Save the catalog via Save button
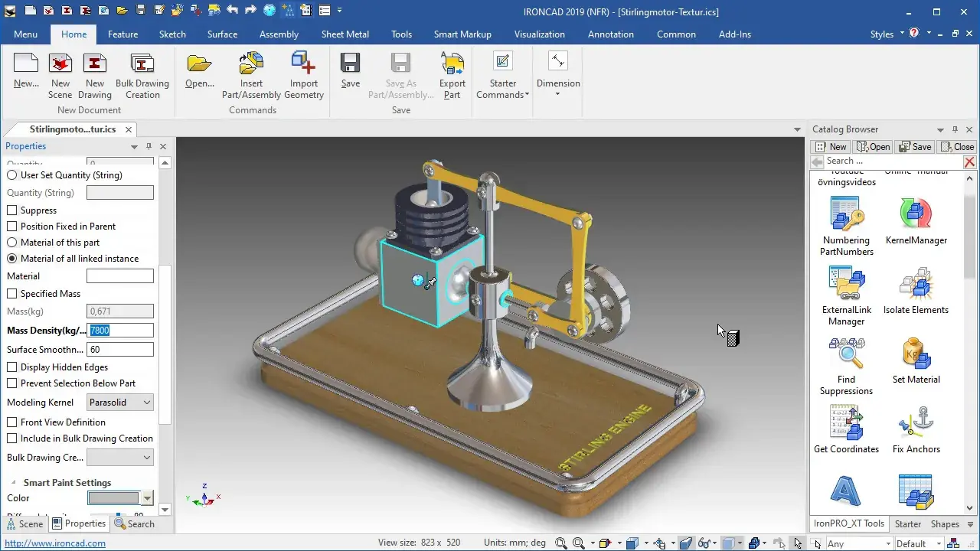This screenshot has width=980, height=551. point(915,147)
